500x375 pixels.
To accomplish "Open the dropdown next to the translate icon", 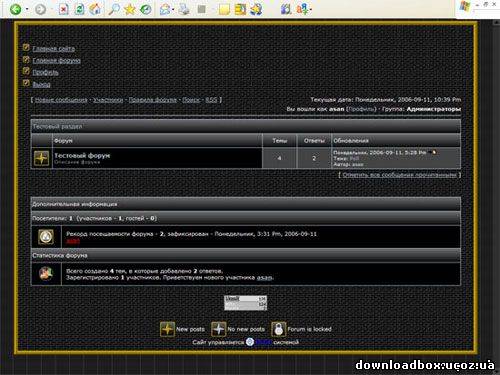I will tap(310, 9).
